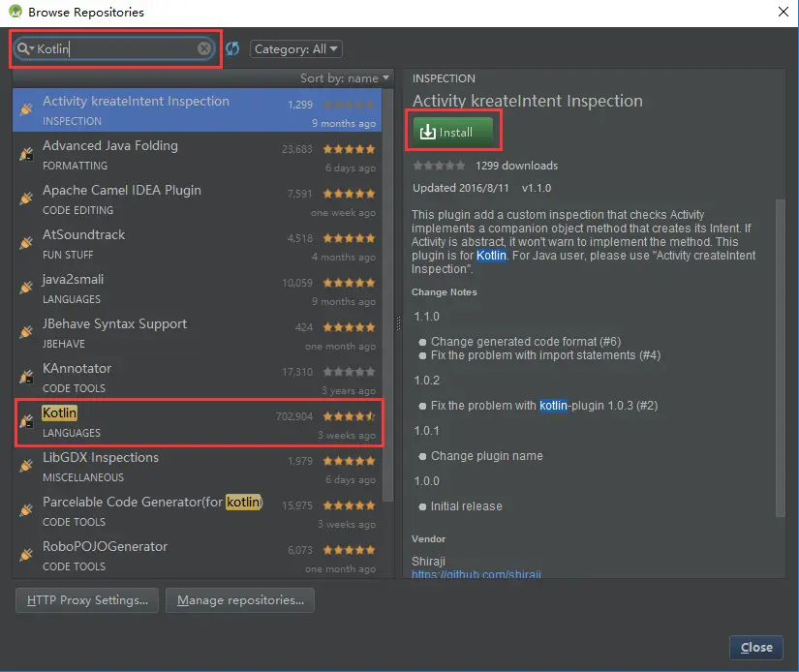
Task: Install the Activity kreateIntent Inspection plugin
Action: tap(453, 132)
